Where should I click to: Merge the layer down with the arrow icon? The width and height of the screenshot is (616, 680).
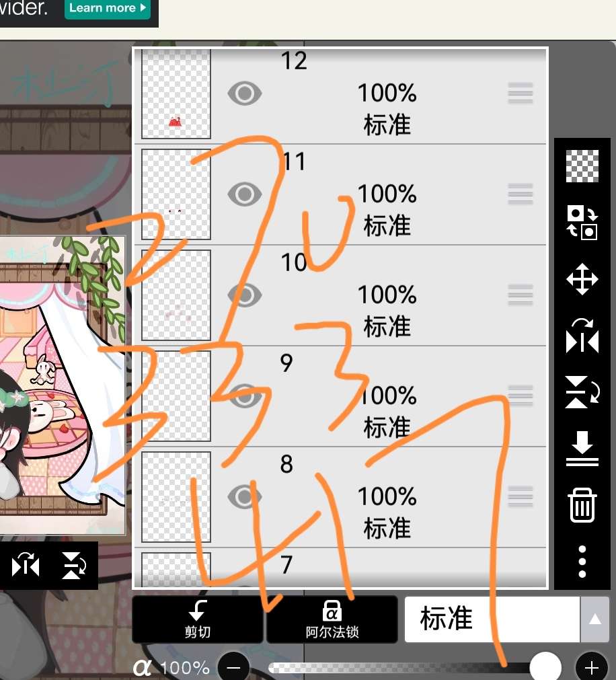tap(582, 449)
